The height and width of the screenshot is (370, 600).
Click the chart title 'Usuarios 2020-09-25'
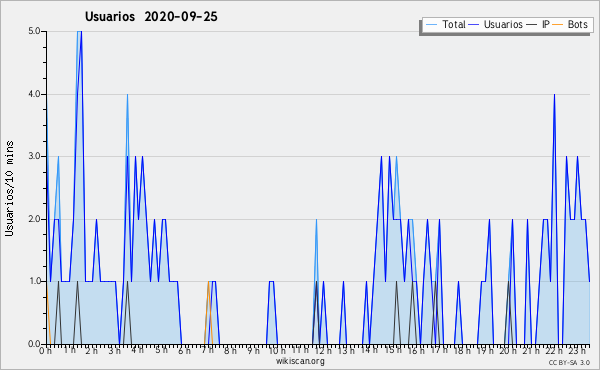(x=151, y=17)
